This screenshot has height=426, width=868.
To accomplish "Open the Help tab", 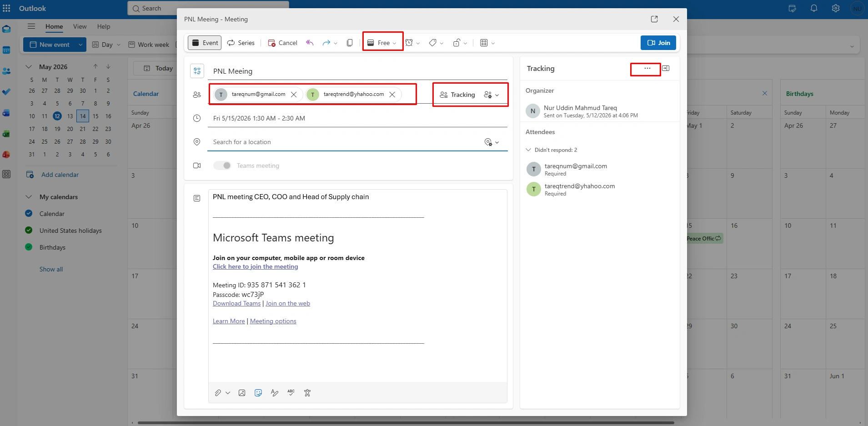I will (104, 26).
